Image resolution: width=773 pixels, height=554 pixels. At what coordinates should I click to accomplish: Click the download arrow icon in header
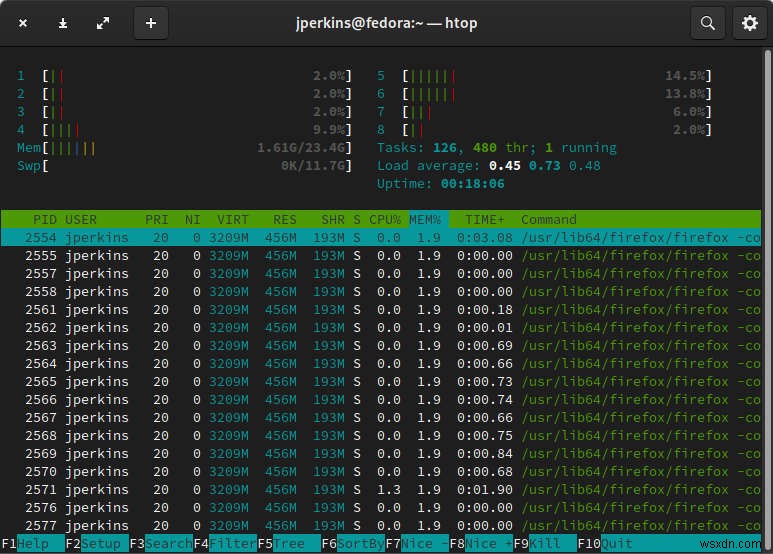pos(63,23)
